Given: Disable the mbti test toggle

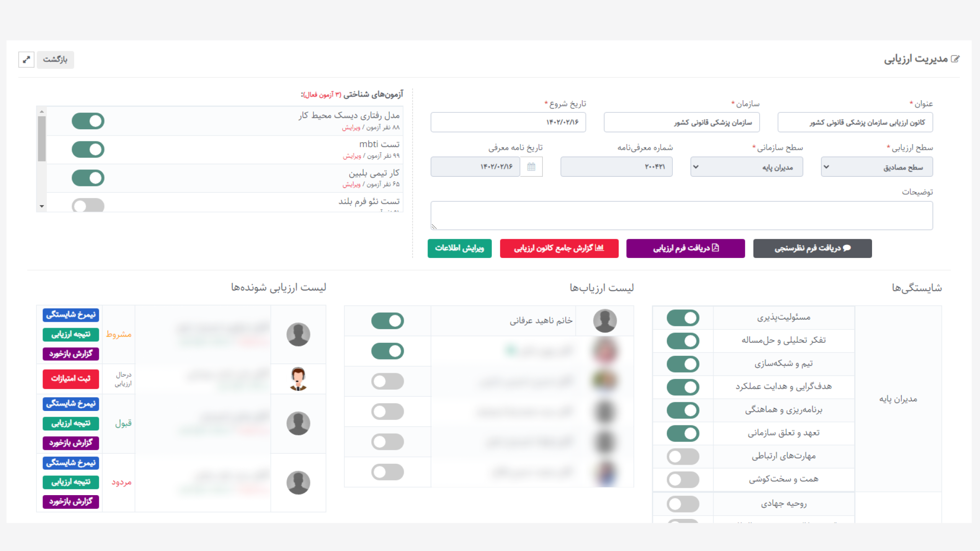Looking at the screenshot, I should pyautogui.click(x=88, y=149).
